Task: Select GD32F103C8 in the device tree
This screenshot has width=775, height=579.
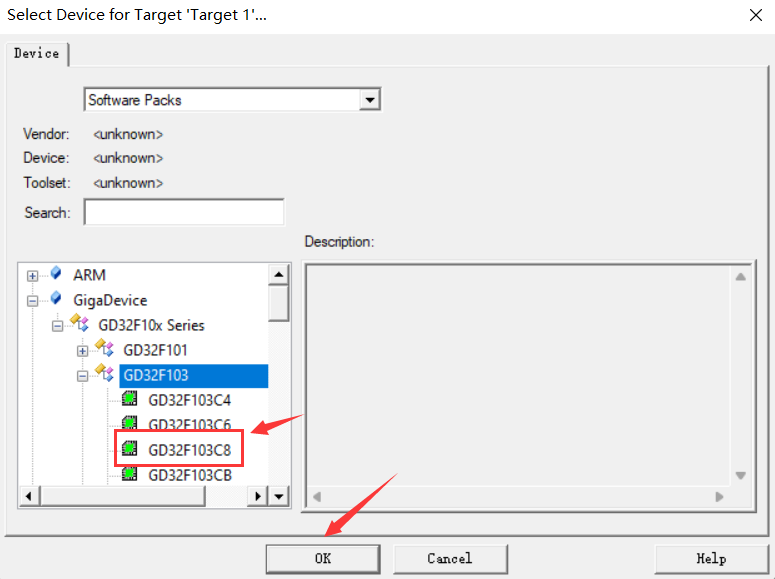Action: coord(190,450)
